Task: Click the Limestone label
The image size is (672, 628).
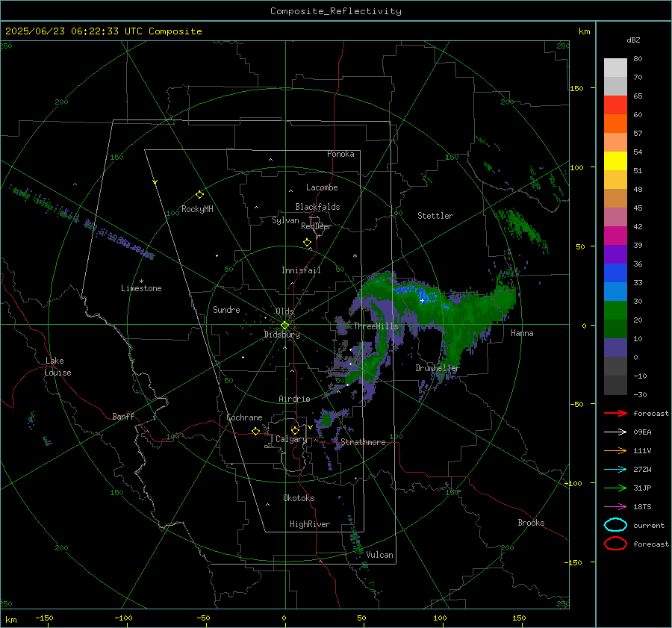Action: coord(141,288)
